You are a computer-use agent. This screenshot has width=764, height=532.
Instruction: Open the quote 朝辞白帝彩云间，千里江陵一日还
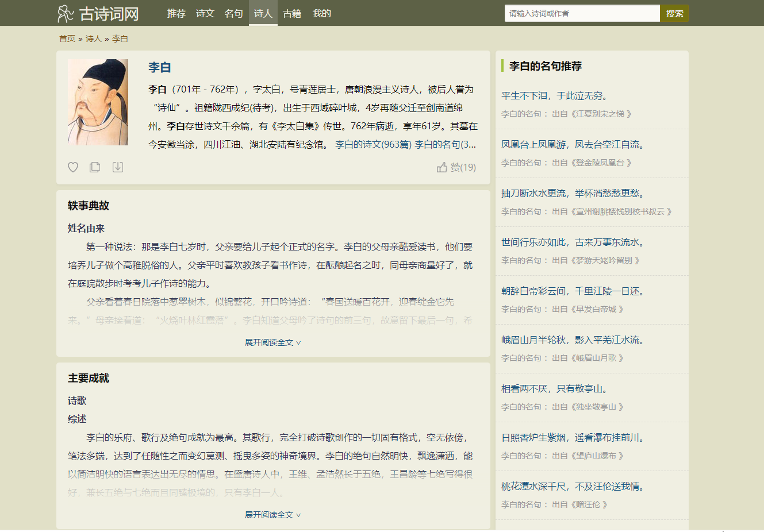coord(573,291)
